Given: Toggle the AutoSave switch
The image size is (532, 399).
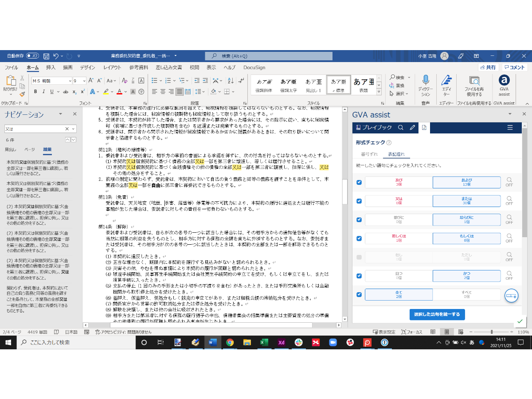Looking at the screenshot, I should [32, 56].
